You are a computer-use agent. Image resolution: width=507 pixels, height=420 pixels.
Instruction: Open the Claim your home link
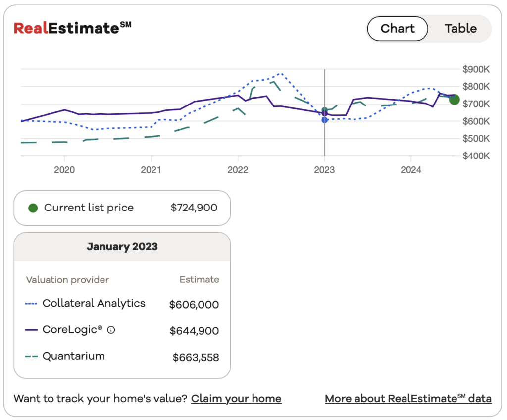click(x=236, y=399)
